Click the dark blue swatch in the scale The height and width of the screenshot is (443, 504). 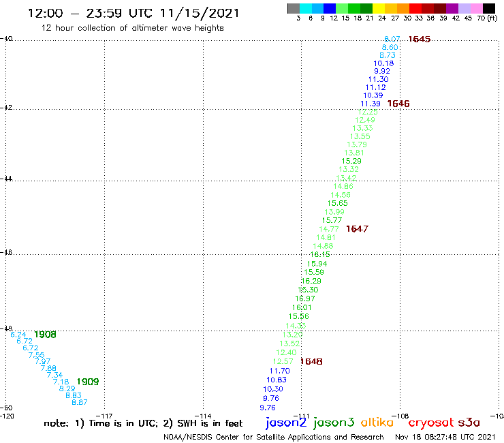(330, 8)
